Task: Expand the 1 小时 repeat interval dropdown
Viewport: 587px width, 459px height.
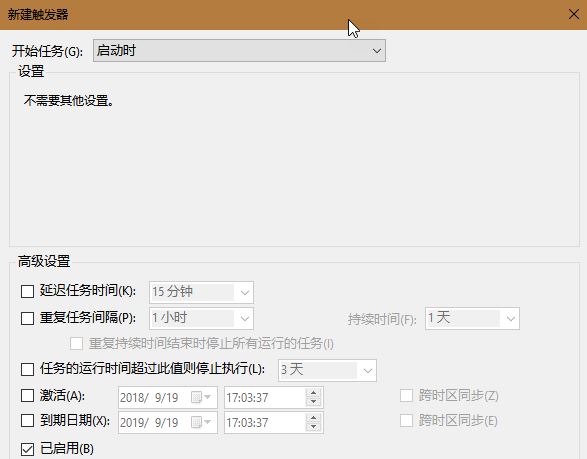Action: [201, 318]
